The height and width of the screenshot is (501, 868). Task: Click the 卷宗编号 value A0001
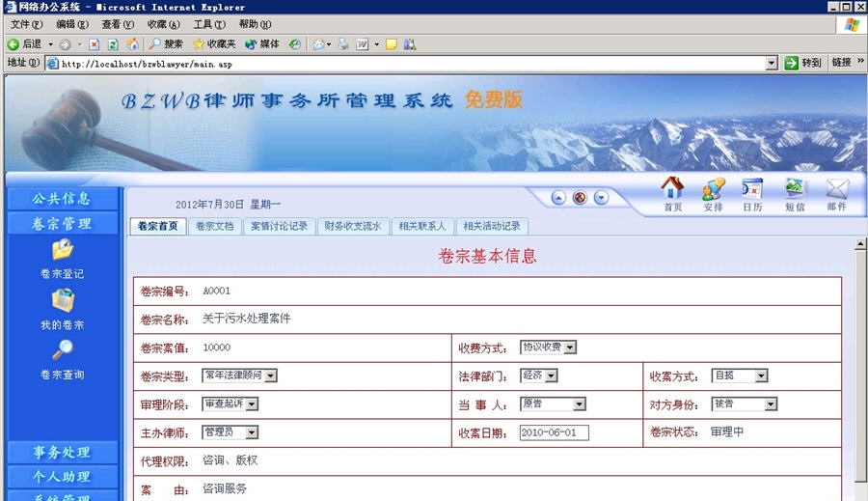pos(216,291)
